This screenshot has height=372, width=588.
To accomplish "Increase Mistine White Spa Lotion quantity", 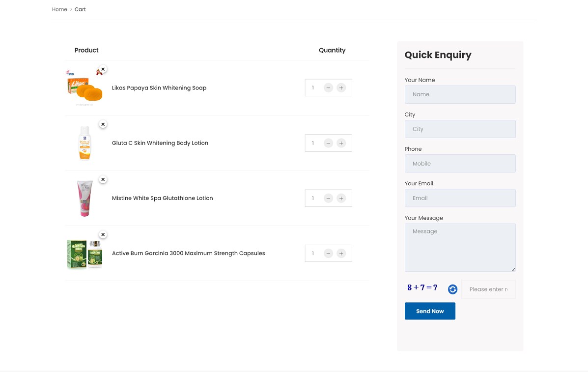I will click(341, 198).
